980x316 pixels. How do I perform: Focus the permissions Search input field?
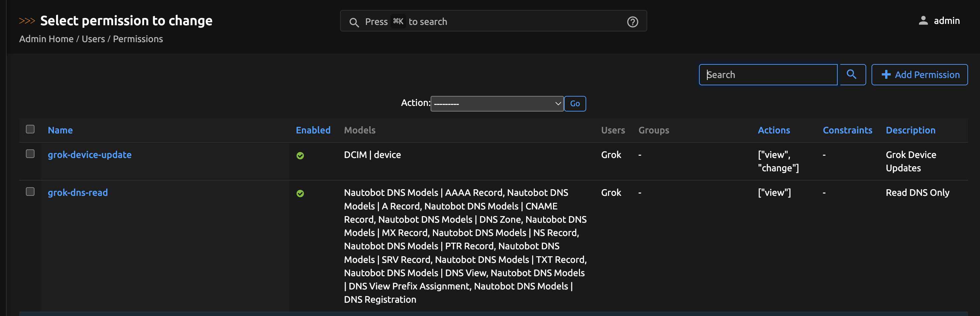(768, 74)
